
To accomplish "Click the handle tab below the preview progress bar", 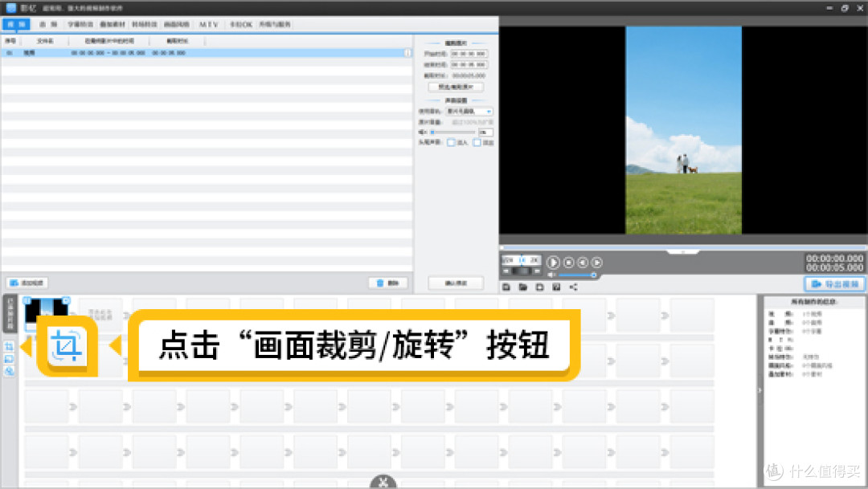I will click(683, 251).
